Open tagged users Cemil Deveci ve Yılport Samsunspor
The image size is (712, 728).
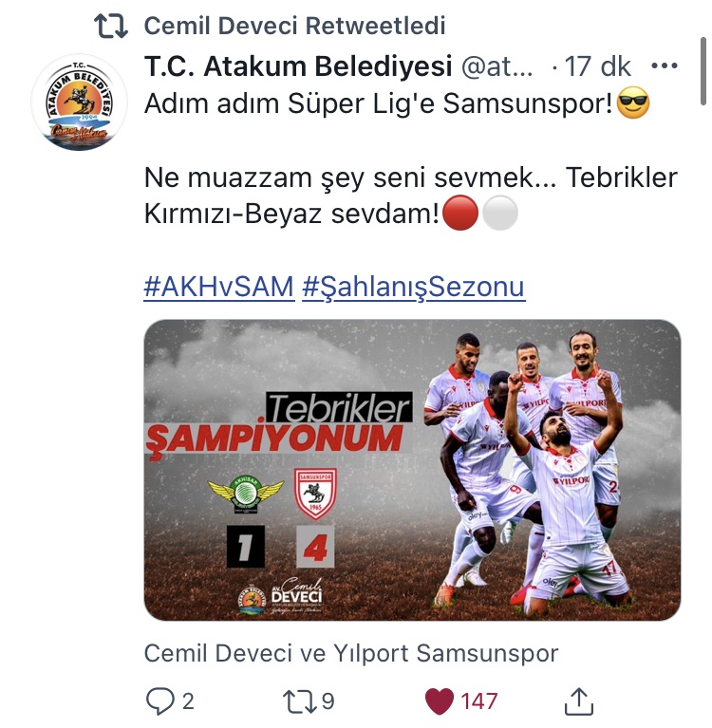[351, 653]
